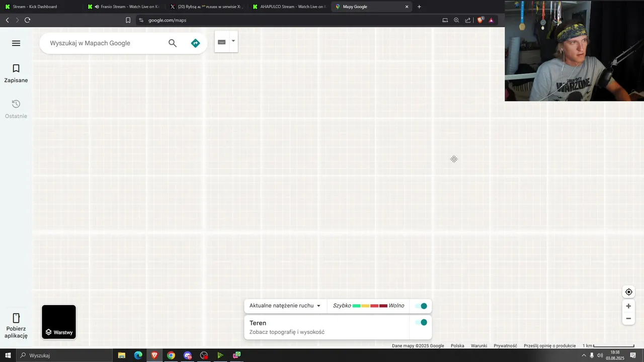Image resolution: width=644 pixels, height=362 pixels.
Task: Click the green fast traffic color swatch
Action: pos(357,306)
